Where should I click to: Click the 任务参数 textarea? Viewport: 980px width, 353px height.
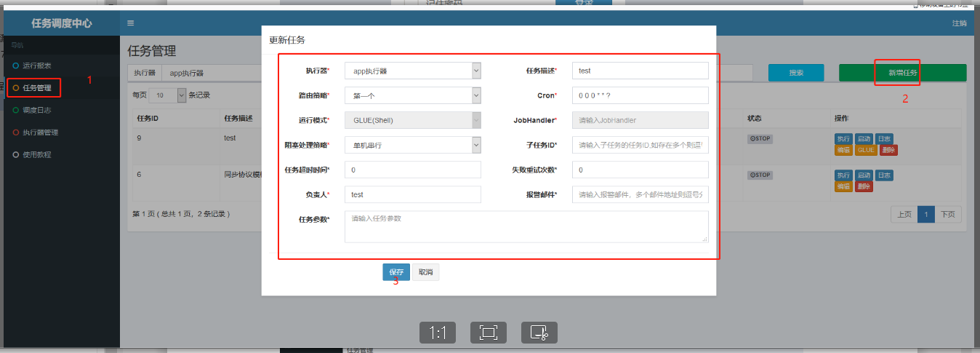526,226
